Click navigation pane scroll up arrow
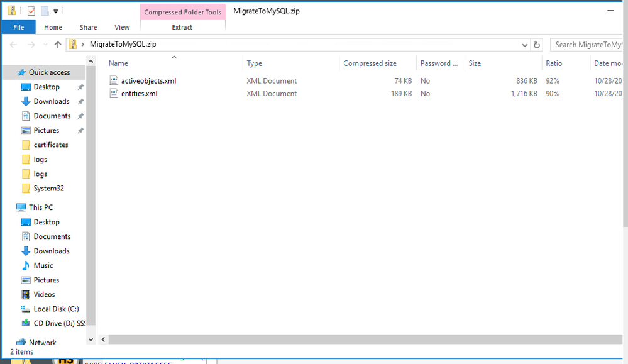Viewport: 628px width, 364px height. pos(91,61)
